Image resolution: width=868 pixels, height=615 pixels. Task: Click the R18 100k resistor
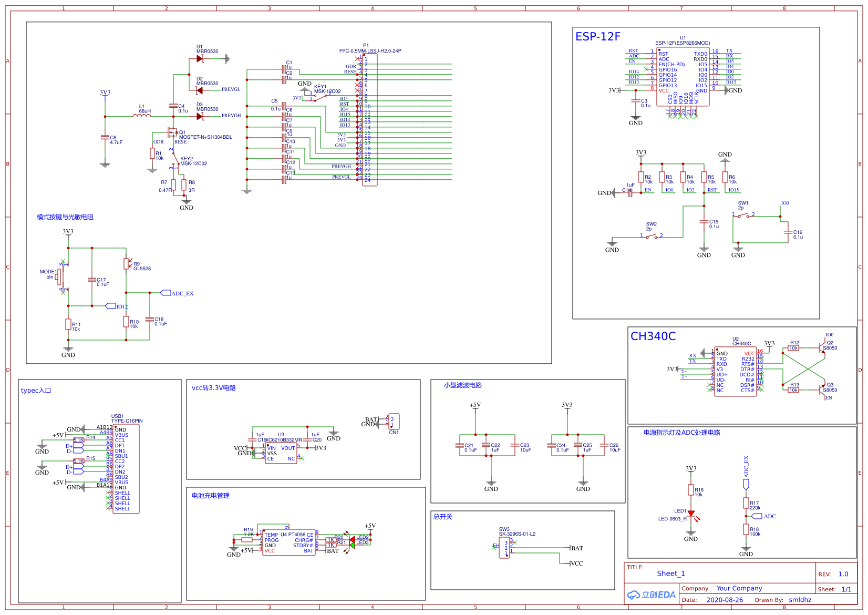pyautogui.click(x=746, y=529)
